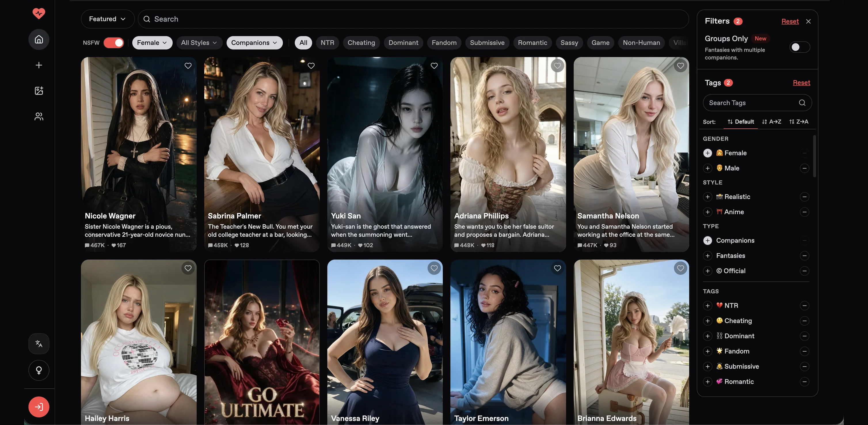
Task: Favorite Hailey Harris with heart icon
Action: (x=188, y=268)
